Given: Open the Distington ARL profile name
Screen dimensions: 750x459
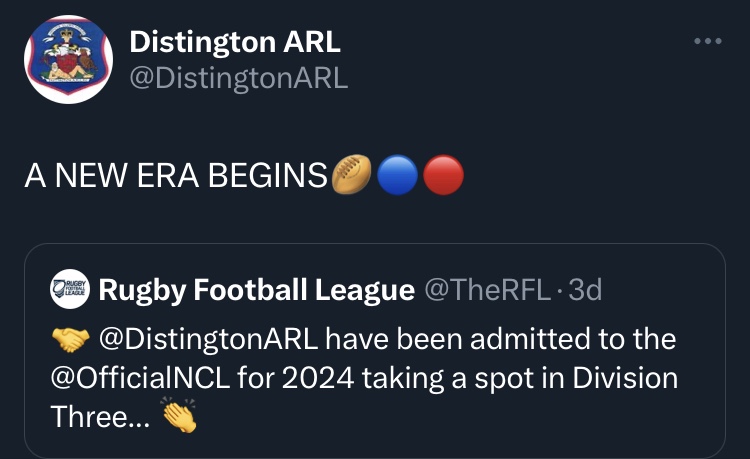Looking at the screenshot, I should coord(236,42).
